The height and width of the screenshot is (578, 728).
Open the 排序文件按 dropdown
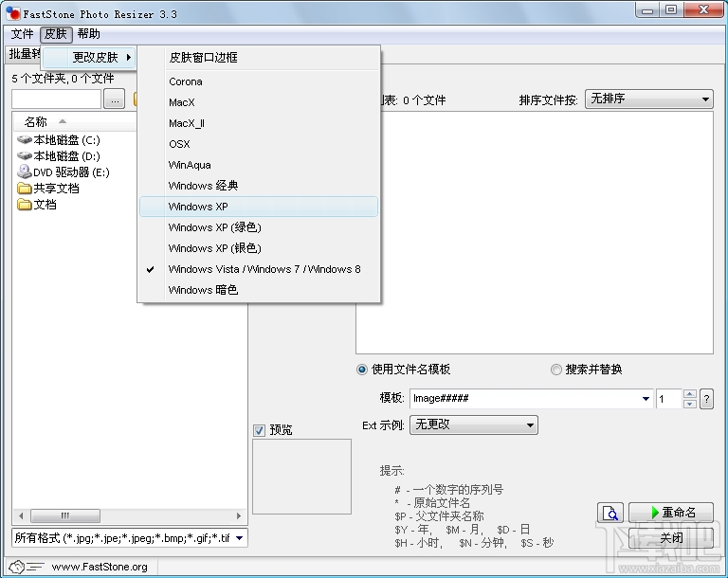[649, 99]
